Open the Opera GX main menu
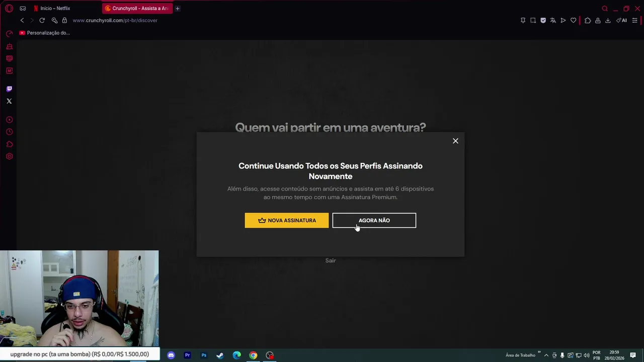 pos(9,9)
